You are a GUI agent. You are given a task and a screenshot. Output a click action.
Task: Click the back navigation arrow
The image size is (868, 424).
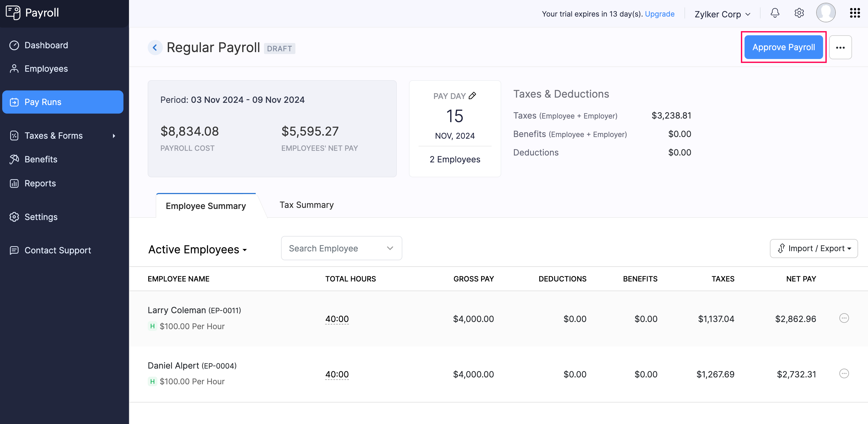pos(154,47)
